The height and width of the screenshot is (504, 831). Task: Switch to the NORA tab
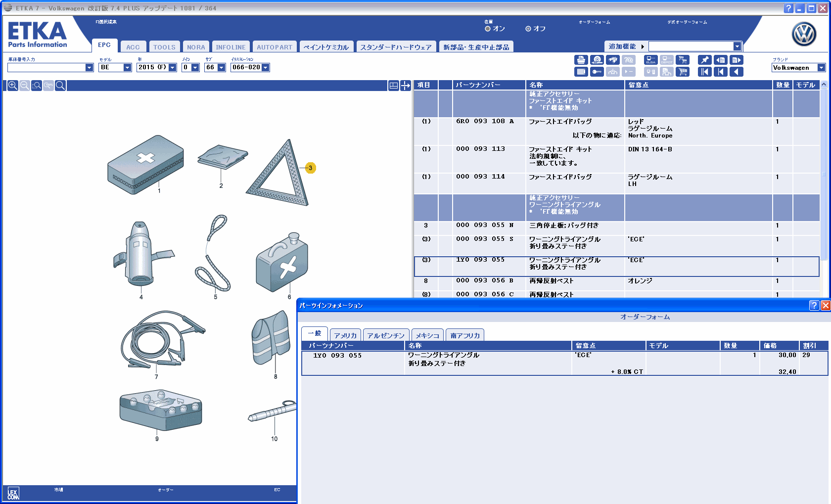coord(196,47)
